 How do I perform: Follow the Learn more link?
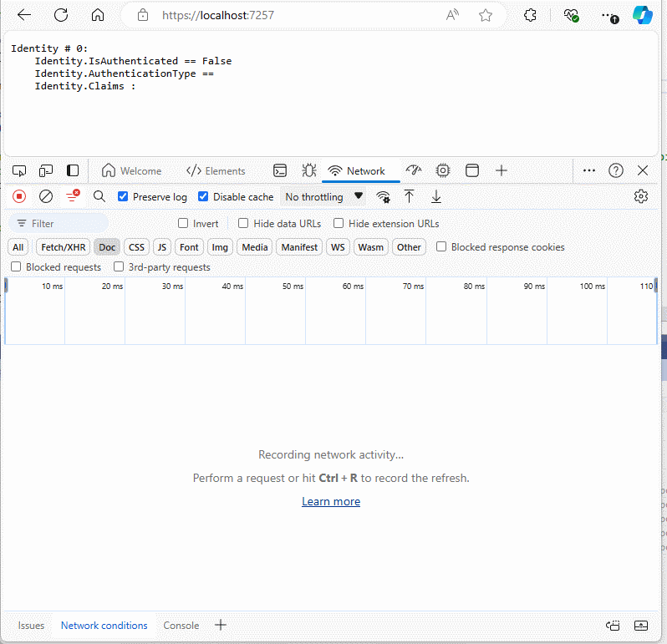[331, 502]
